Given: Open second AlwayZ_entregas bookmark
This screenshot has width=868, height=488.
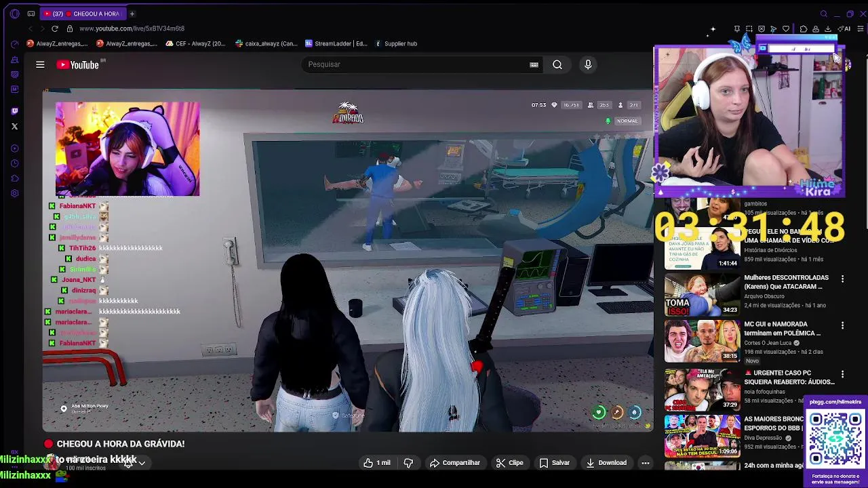Looking at the screenshot, I should click(127, 43).
